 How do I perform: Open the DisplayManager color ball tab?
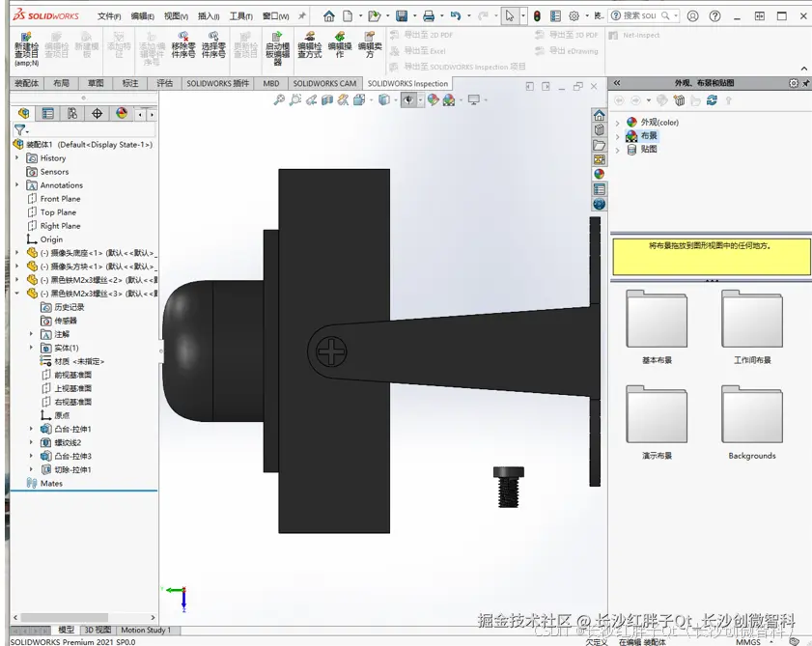click(122, 113)
